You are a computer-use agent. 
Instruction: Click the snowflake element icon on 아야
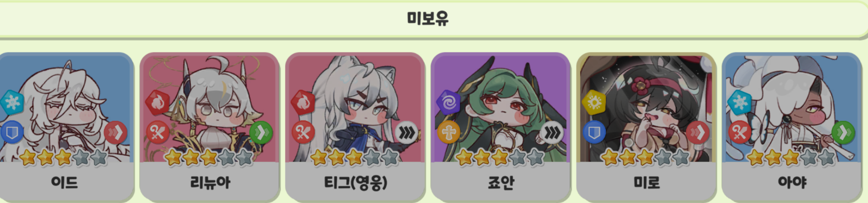click(740, 102)
